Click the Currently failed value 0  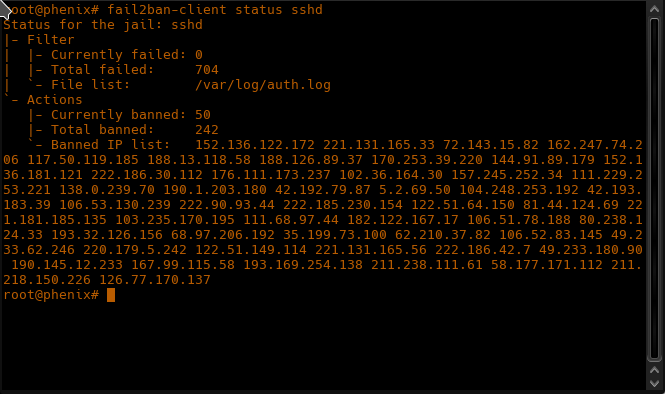pyautogui.click(x=198, y=55)
